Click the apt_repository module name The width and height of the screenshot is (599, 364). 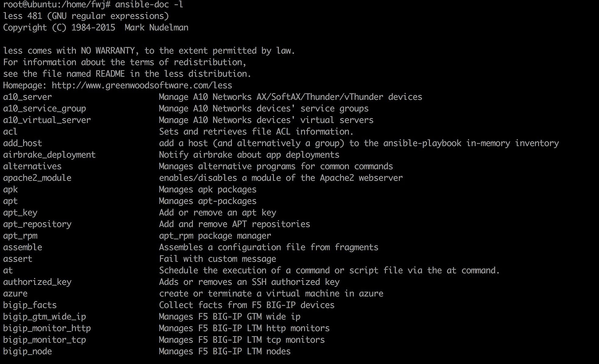[x=37, y=224]
